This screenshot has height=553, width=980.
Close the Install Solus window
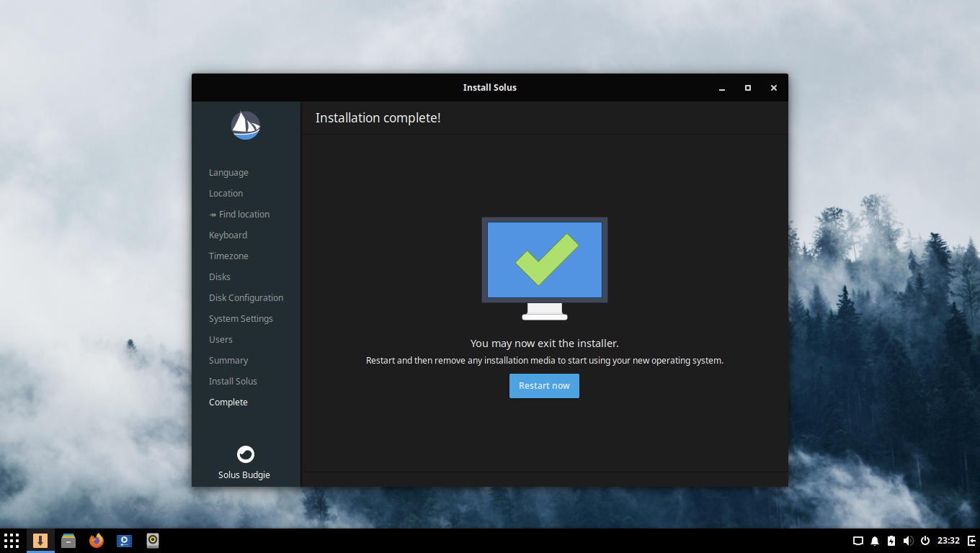coord(774,88)
